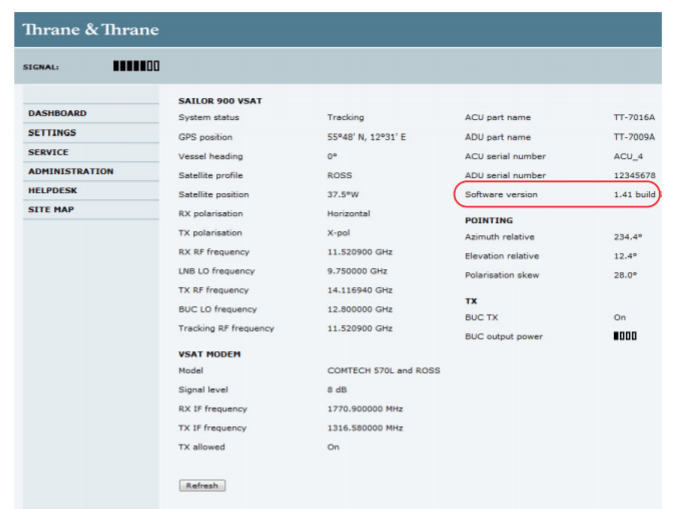Click polarisation skew value 28.0°
Screen dimensions: 680x509
pyautogui.click(x=625, y=275)
